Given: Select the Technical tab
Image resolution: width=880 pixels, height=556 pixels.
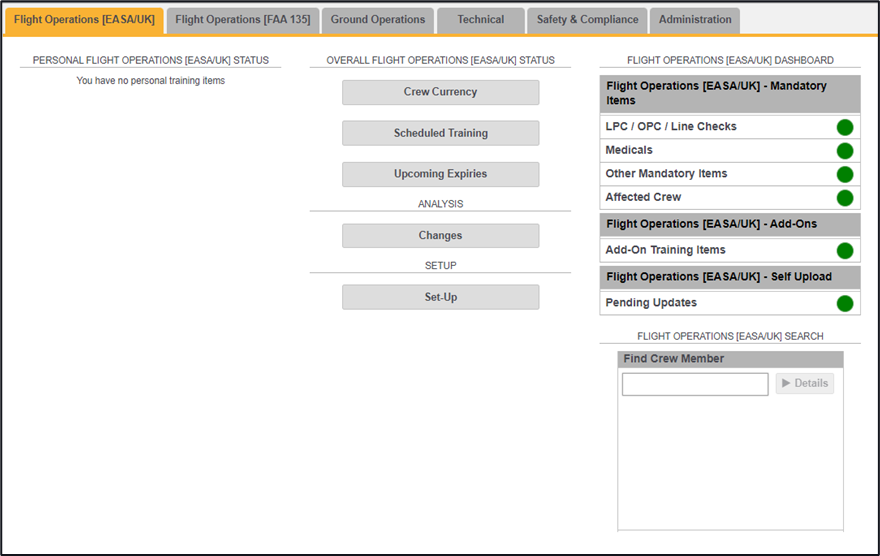Looking at the screenshot, I should point(480,20).
